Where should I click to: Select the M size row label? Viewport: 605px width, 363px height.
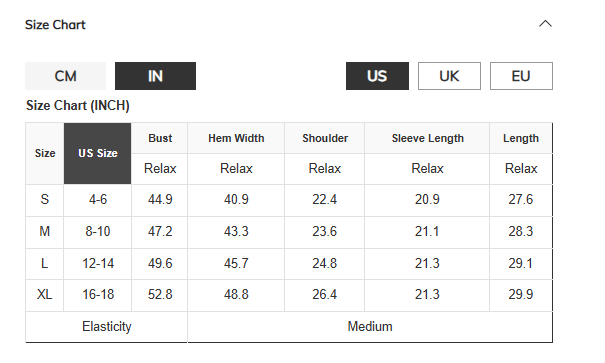pyautogui.click(x=45, y=231)
